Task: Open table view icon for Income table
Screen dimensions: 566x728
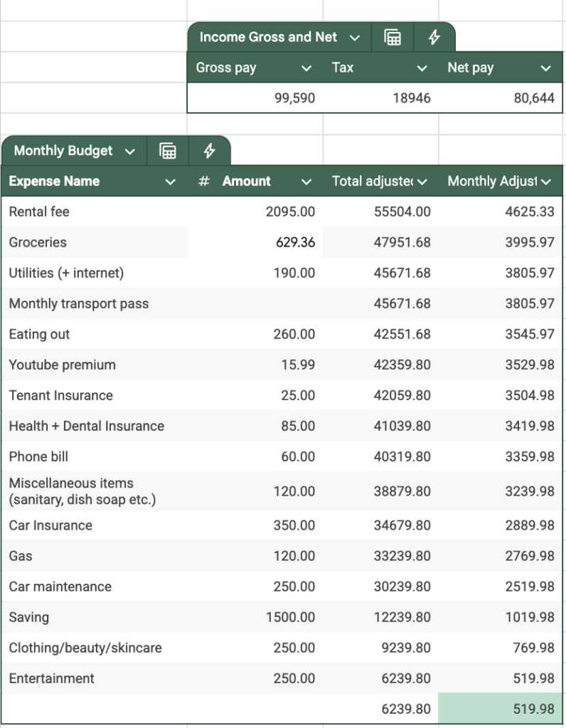Action: coord(393,37)
